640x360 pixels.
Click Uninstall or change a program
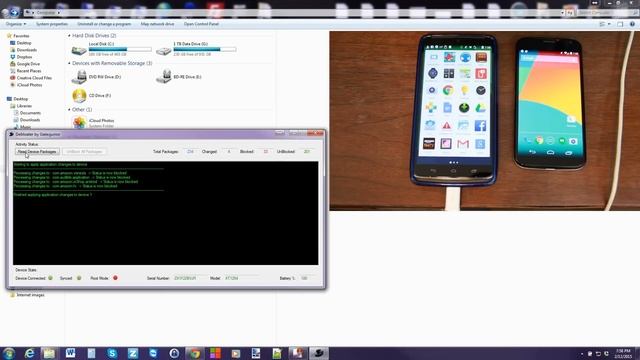point(104,24)
